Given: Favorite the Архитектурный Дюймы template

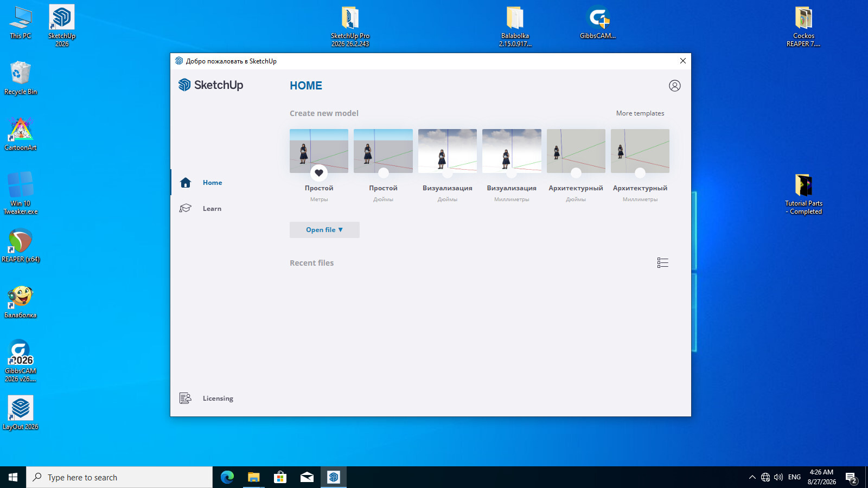Looking at the screenshot, I should coord(576,173).
